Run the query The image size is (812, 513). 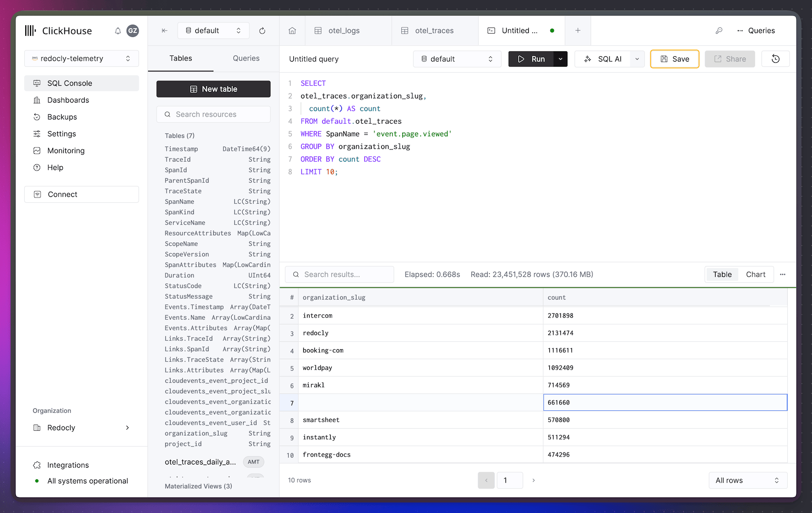coord(531,59)
